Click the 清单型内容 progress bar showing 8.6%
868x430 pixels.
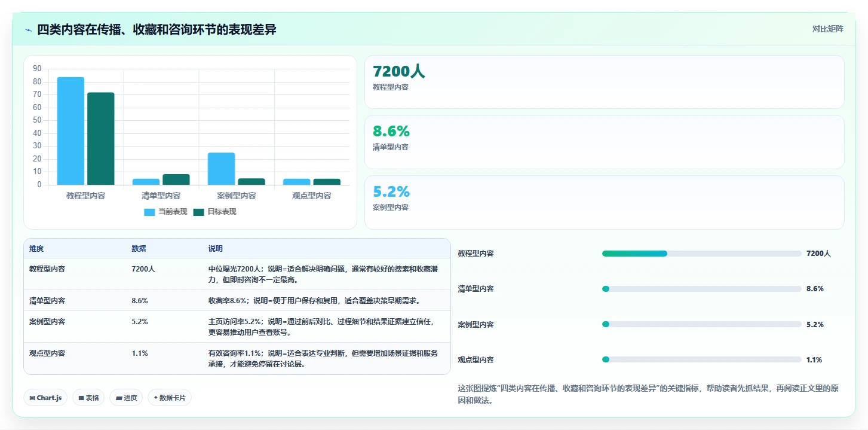coord(701,289)
